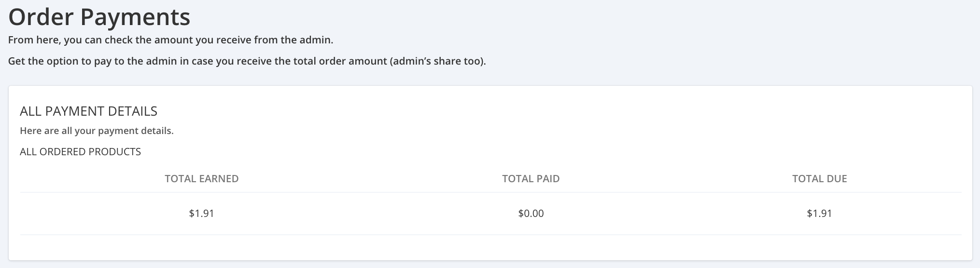The width and height of the screenshot is (980, 268).
Task: Click the 'Get the option to pay' sentence
Action: click(x=247, y=62)
